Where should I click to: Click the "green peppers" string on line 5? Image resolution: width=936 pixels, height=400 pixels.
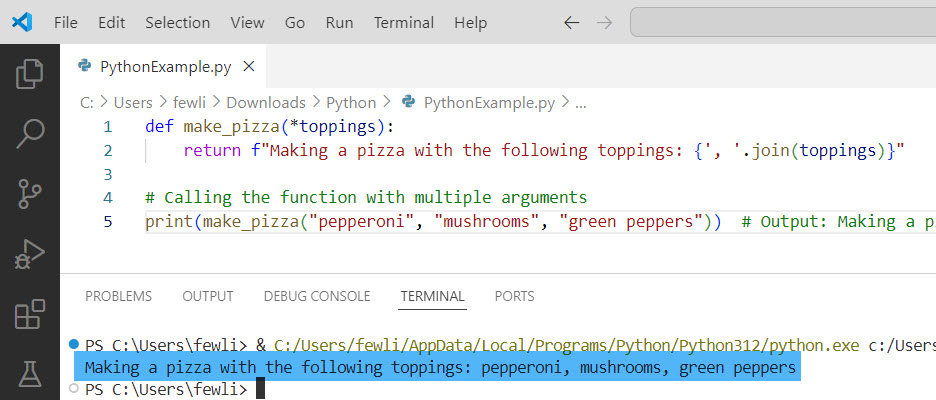coord(630,221)
